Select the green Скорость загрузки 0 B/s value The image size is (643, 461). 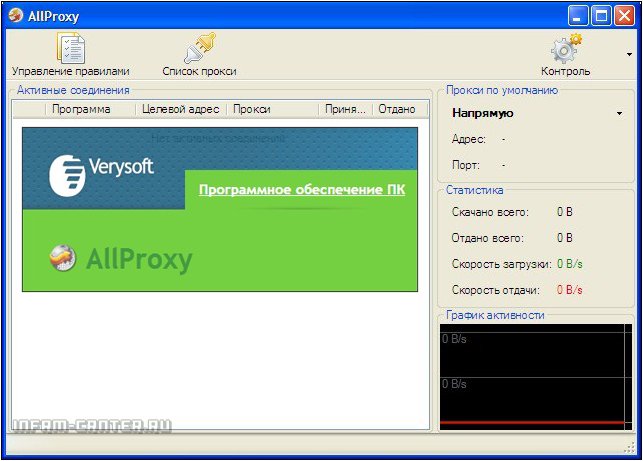[x=570, y=264]
